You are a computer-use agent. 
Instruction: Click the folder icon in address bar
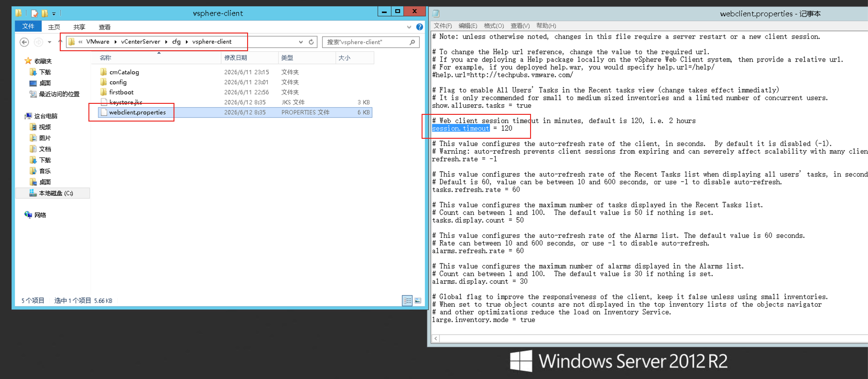click(x=72, y=42)
